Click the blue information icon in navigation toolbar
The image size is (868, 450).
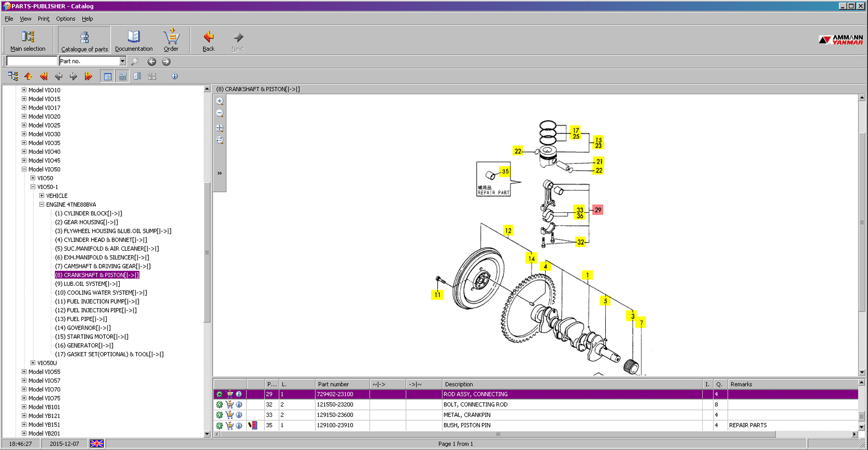(174, 76)
